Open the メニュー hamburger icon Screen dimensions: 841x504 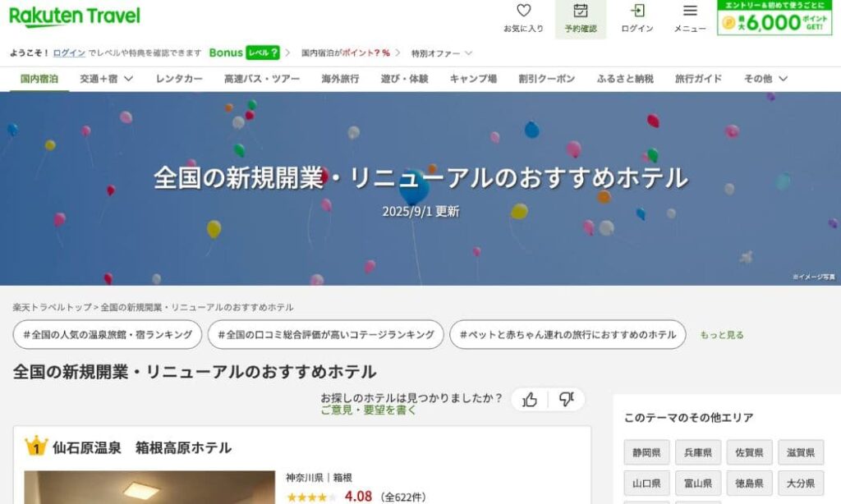coord(690,11)
